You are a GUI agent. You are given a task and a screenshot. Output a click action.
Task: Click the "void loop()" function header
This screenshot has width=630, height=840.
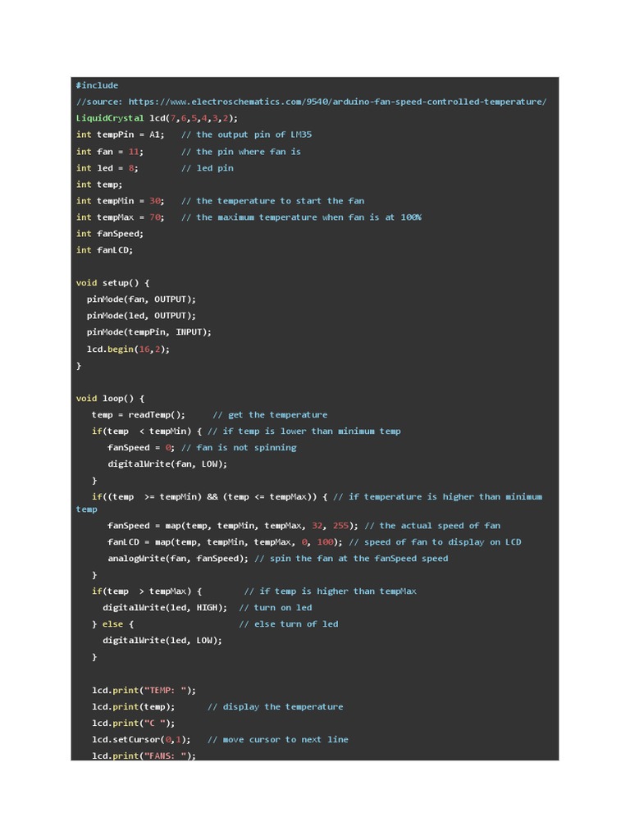pos(110,399)
